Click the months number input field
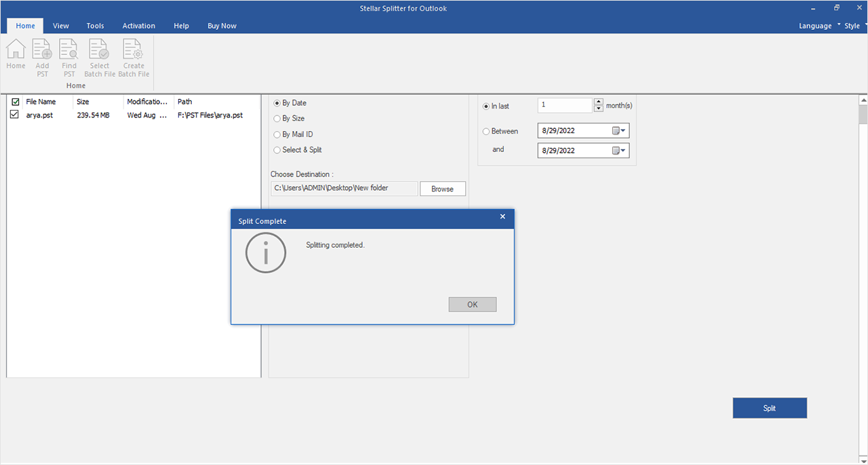This screenshot has width=868, height=465. (x=566, y=105)
